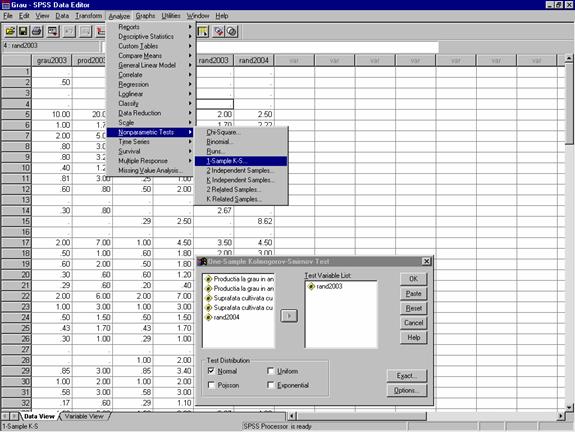This screenshot has width=575, height=432.
Task: Click OK in Kolmogorov-Smirnov dialog
Action: [413, 279]
